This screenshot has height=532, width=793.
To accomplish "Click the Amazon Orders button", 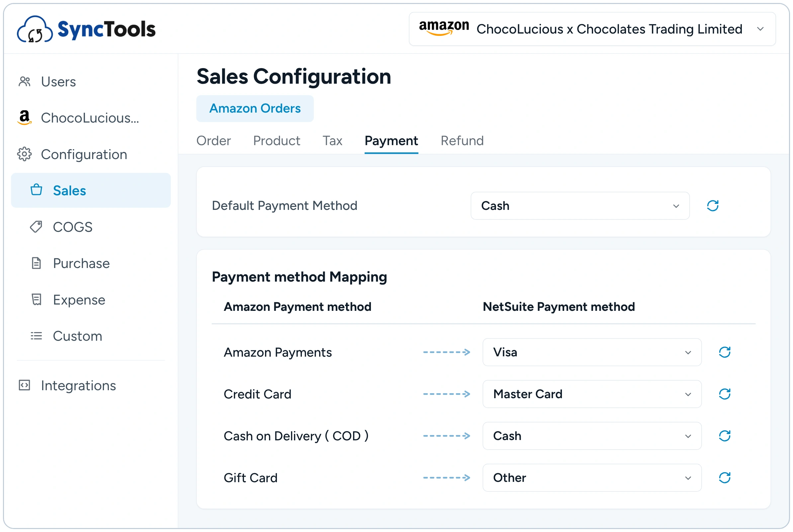I will (x=255, y=108).
